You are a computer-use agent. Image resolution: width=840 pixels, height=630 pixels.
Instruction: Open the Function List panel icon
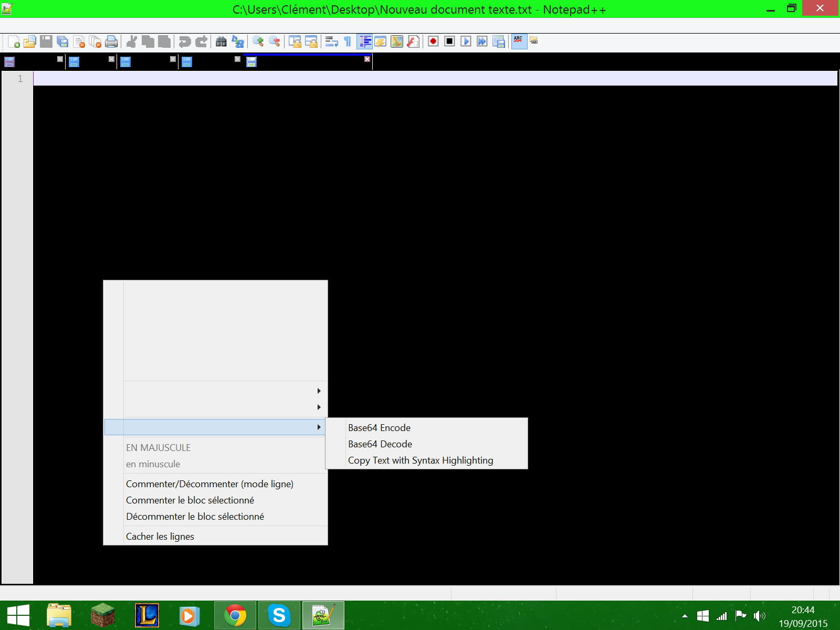(x=413, y=41)
